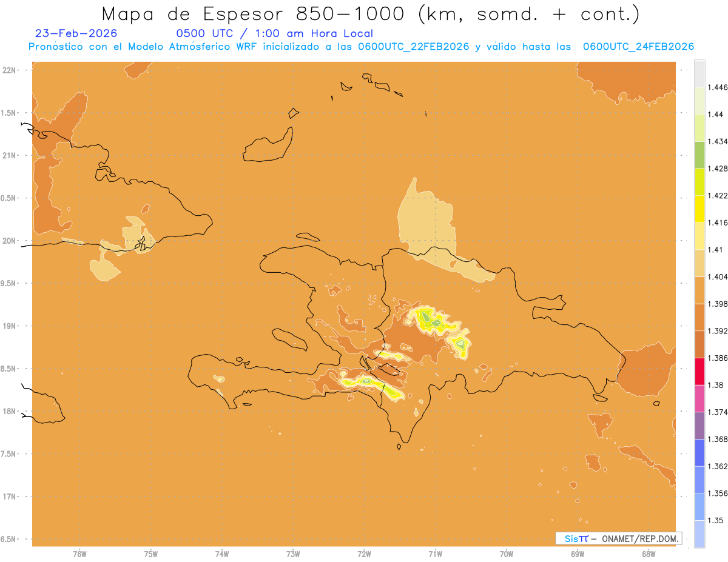Click the bright yellow 1.416–1.422 colorbar segment

699,209
